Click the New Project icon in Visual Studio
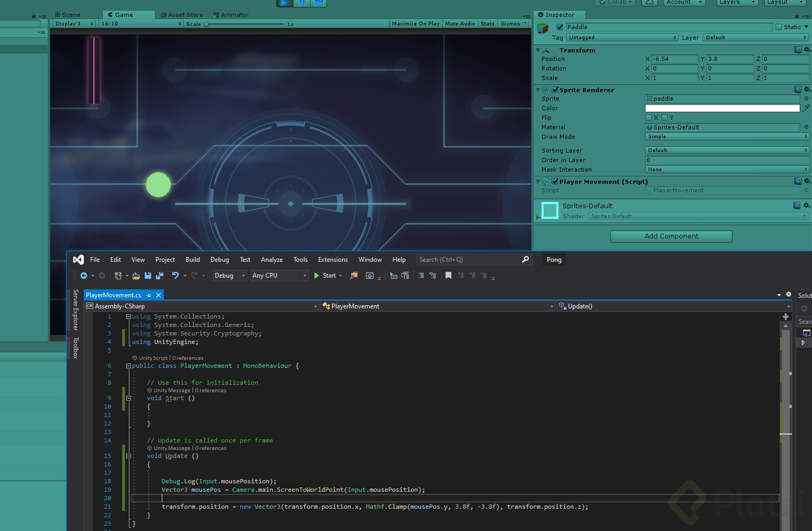Image resolution: width=812 pixels, height=531 pixels. [118, 276]
